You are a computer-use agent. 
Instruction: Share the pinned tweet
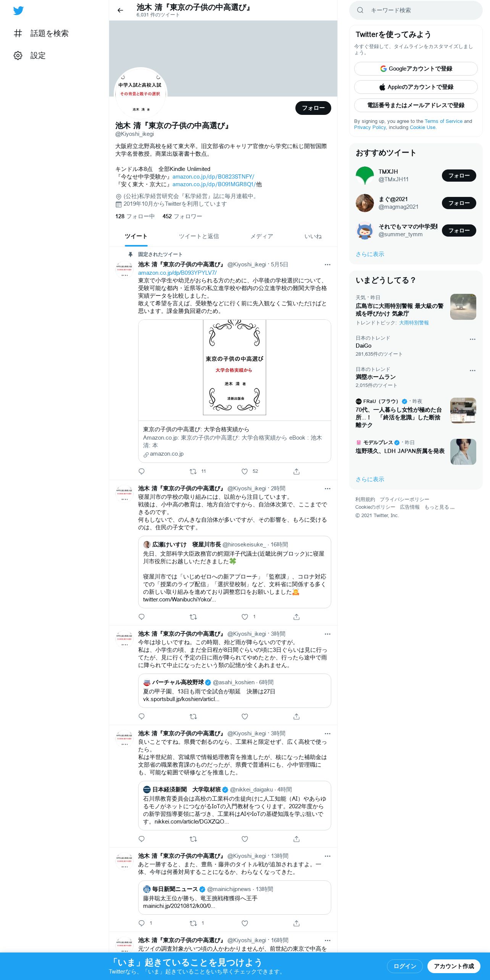click(297, 471)
